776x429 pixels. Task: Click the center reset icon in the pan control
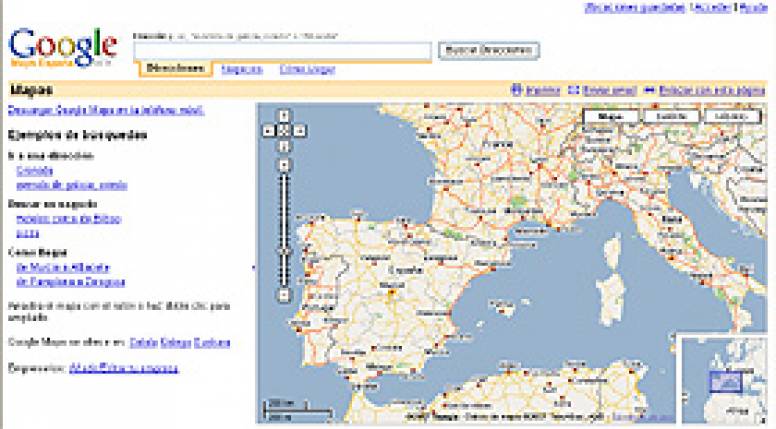[x=284, y=130]
